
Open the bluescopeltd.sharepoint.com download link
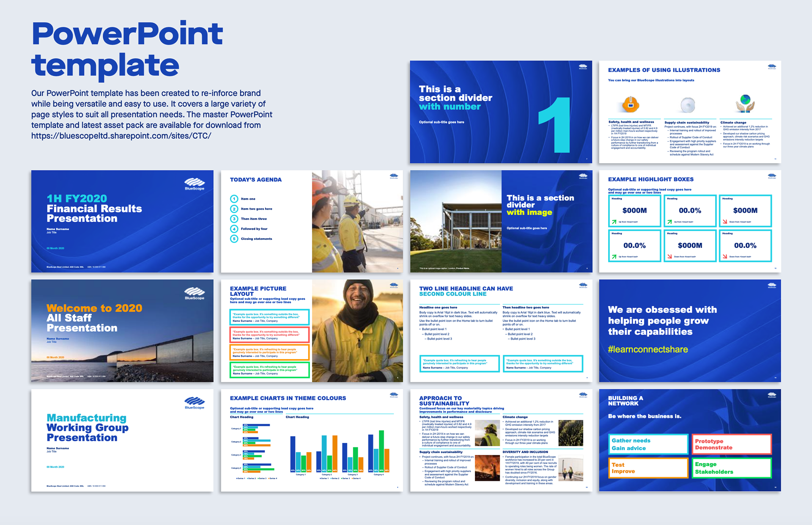(121, 136)
